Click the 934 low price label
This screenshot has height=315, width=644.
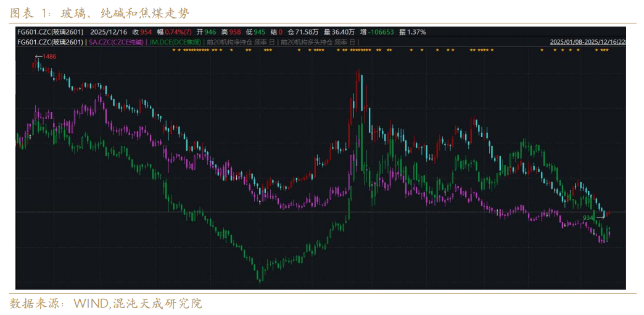(x=588, y=218)
